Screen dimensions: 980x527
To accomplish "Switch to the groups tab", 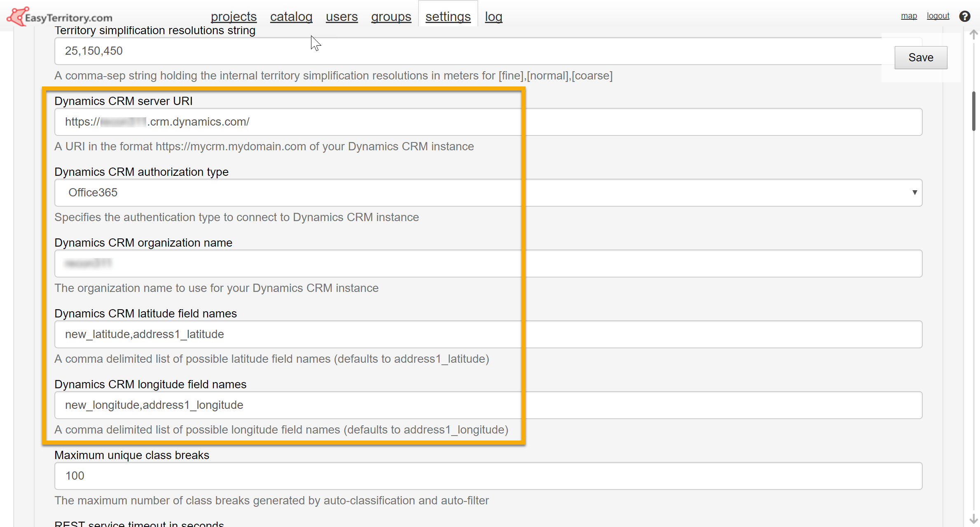I will 391,16.
